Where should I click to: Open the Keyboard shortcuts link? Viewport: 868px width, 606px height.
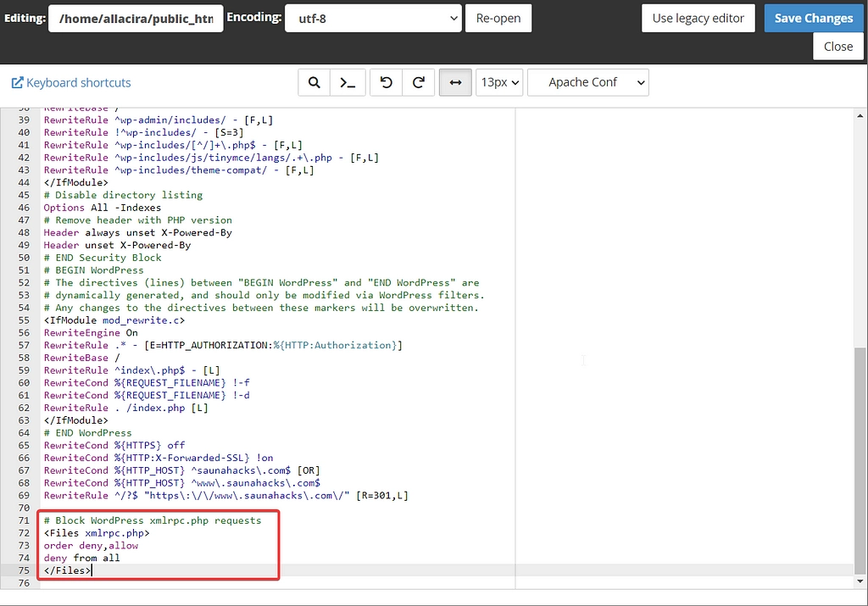(x=71, y=83)
